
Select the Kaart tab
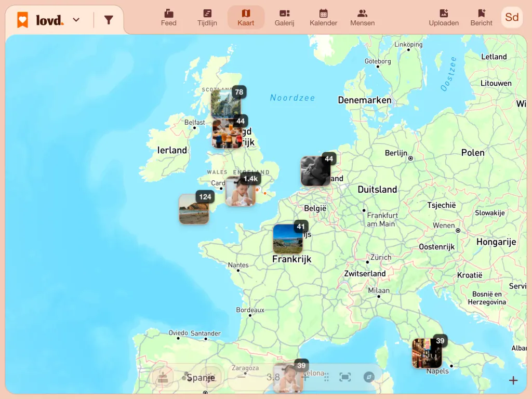point(246,18)
